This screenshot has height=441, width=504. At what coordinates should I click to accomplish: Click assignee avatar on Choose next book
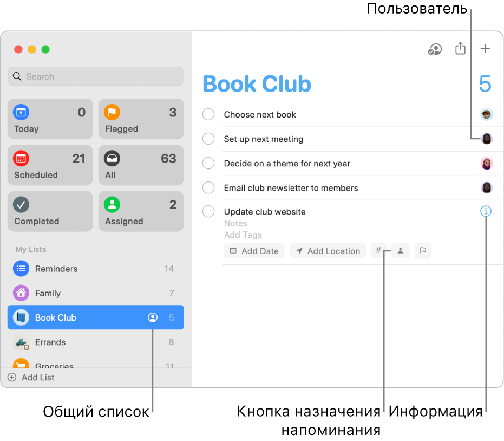coord(487,114)
